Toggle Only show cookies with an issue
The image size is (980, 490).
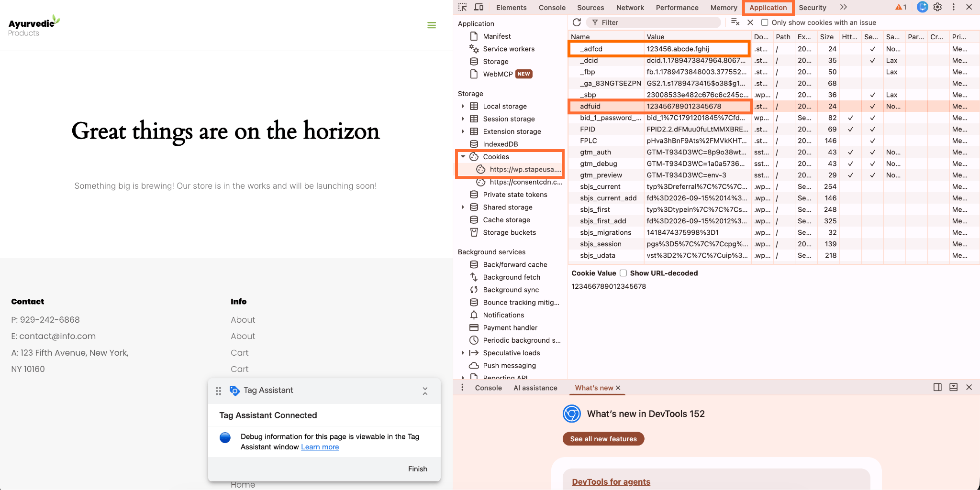click(765, 22)
